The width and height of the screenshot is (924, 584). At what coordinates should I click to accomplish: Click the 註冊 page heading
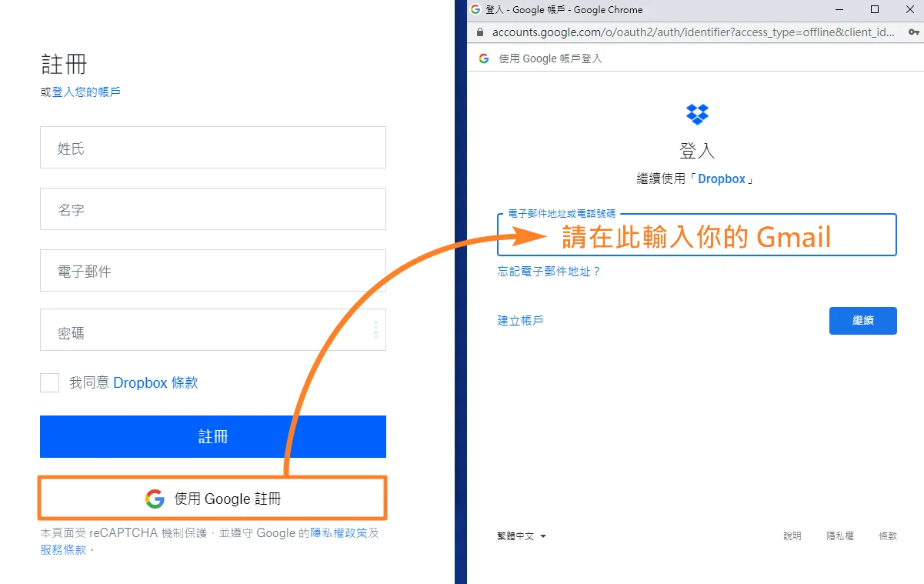point(64,64)
